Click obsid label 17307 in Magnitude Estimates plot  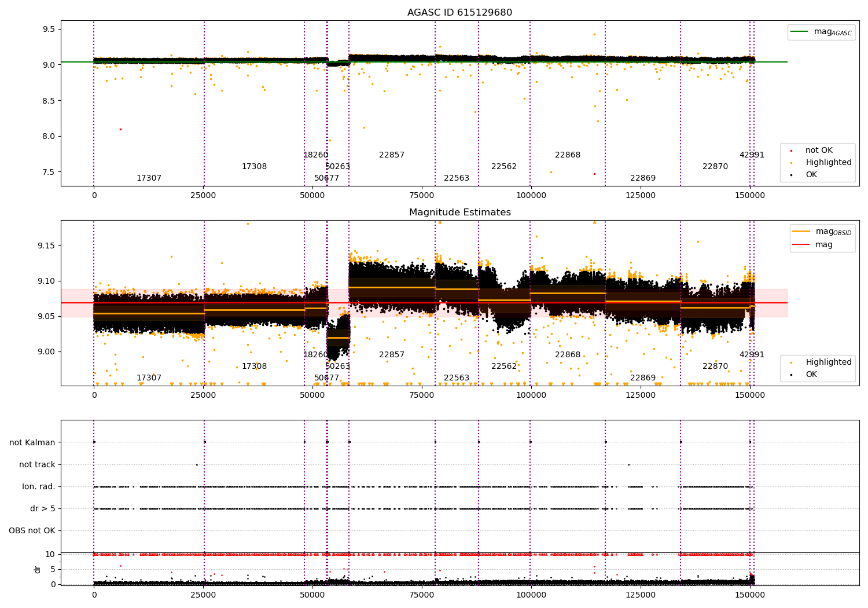pos(149,378)
